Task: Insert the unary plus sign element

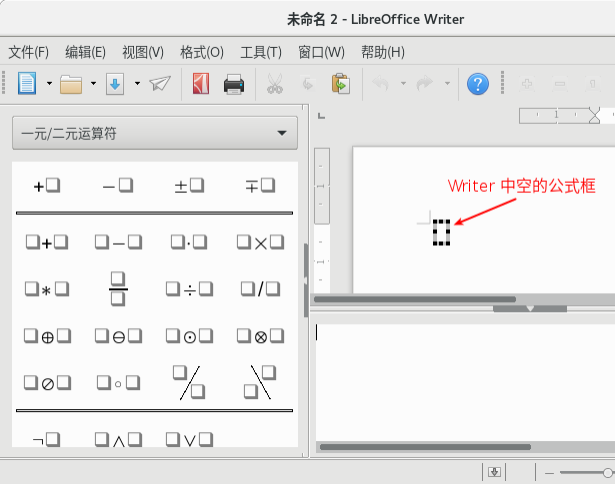Action: click(x=47, y=186)
